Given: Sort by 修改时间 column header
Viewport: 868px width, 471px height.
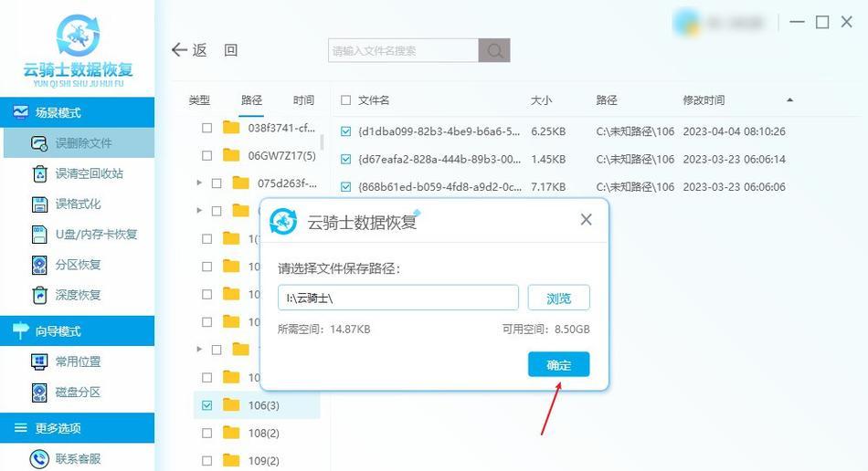Looking at the screenshot, I should coord(704,100).
